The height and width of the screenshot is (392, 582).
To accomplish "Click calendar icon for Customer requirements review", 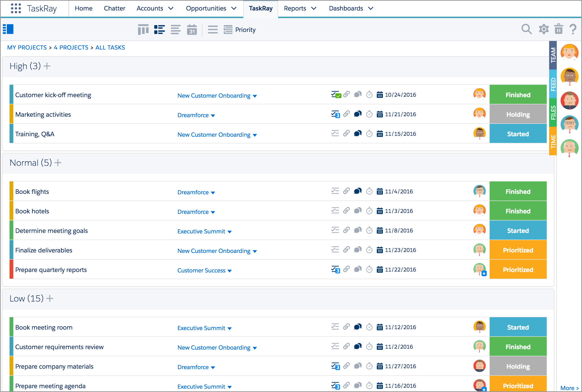I will coord(380,347).
